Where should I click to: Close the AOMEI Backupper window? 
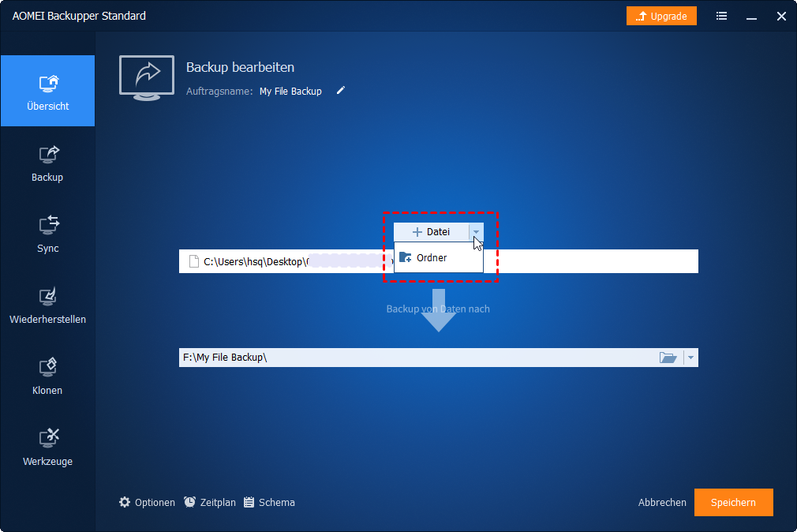click(781, 17)
